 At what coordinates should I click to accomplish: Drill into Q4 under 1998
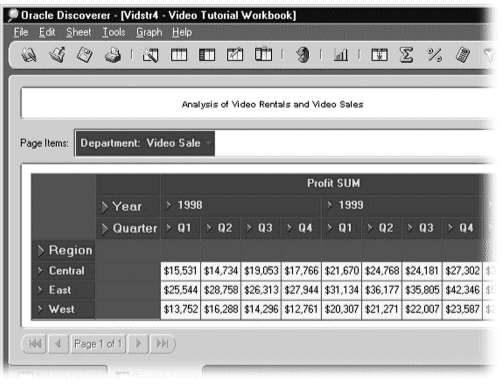coord(289,228)
